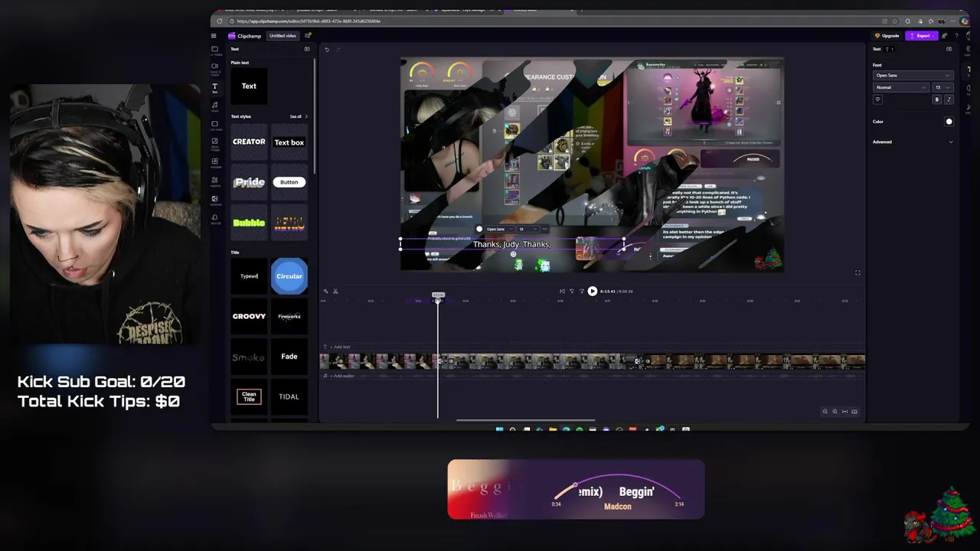Add the Smoke title
This screenshot has height=551, width=980.
point(249,357)
